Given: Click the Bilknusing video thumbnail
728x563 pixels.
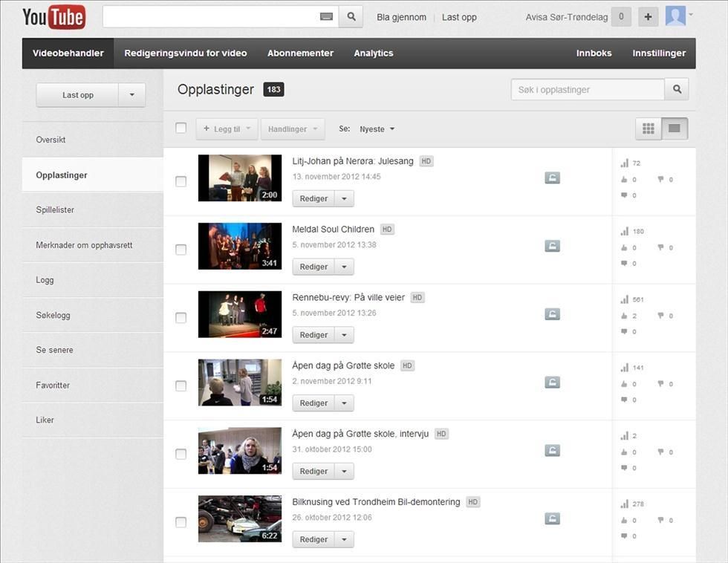Looking at the screenshot, I should pos(239,518).
